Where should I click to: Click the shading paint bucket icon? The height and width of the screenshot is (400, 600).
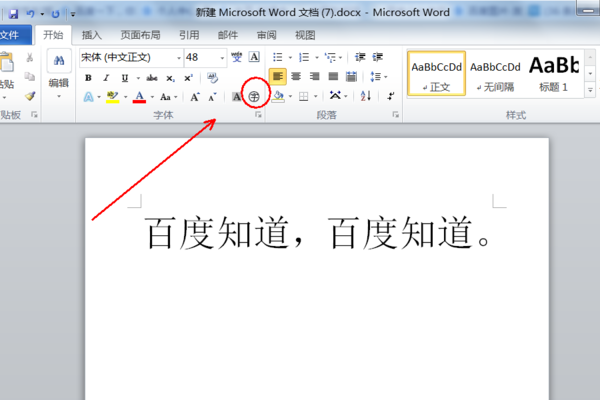(279, 96)
